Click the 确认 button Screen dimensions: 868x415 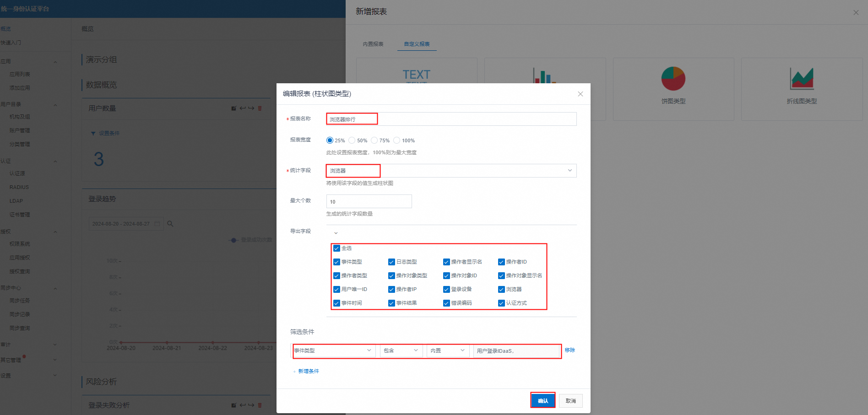pos(543,401)
